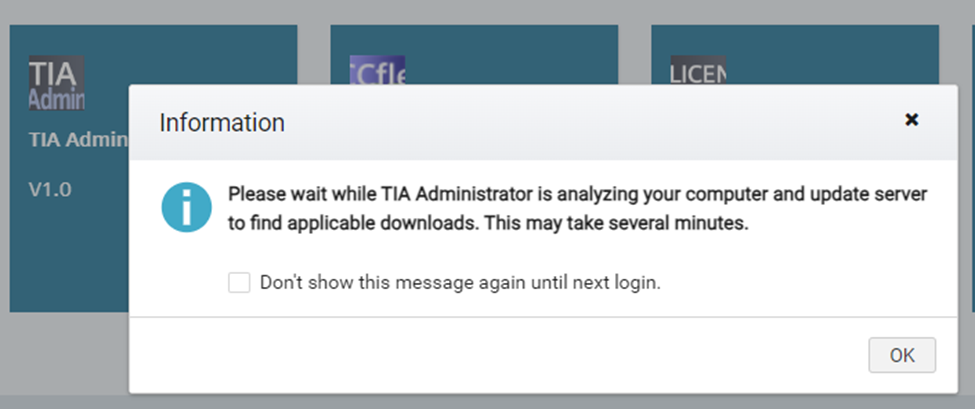Image resolution: width=975 pixels, height=409 pixels.
Task: Click the V1.0 version text
Action: pyautogui.click(x=49, y=188)
